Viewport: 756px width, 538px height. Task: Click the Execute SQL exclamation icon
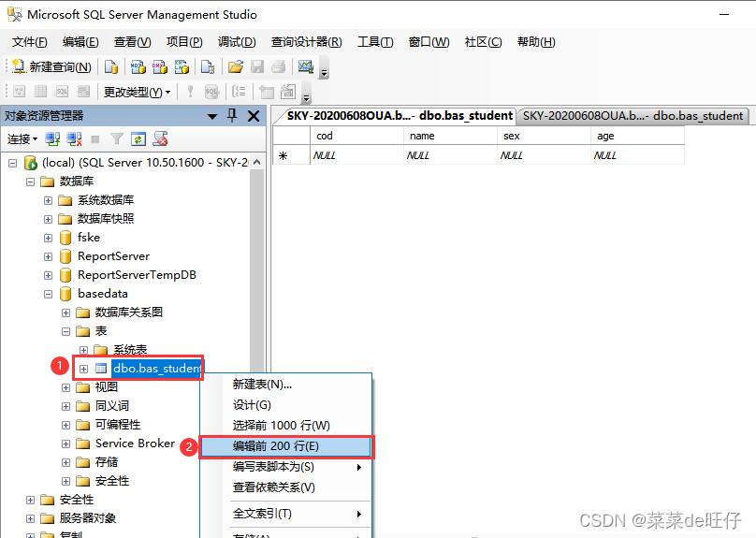(x=190, y=91)
